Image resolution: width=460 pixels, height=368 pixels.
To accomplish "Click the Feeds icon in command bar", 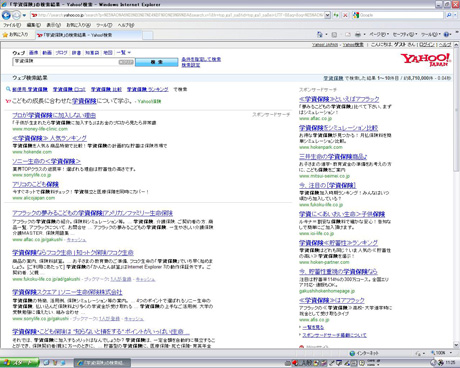I will pyautogui.click(x=334, y=34).
